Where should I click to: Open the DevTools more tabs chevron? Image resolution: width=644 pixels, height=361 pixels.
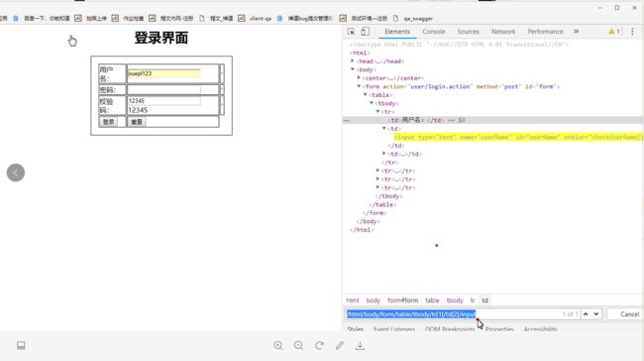[x=577, y=32]
